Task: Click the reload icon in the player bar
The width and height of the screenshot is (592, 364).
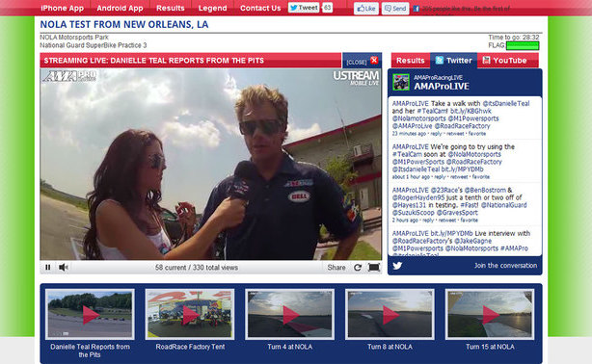Action: point(358,268)
